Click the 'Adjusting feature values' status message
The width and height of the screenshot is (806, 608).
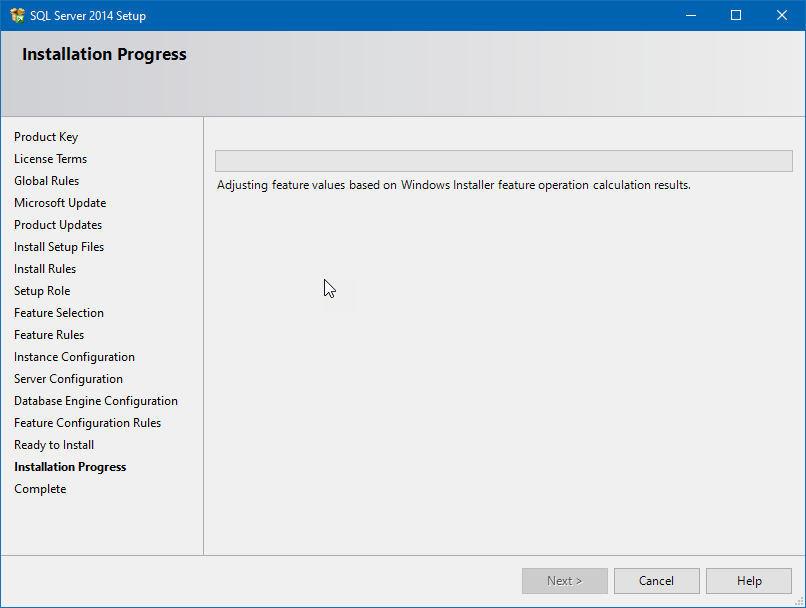tap(453, 185)
